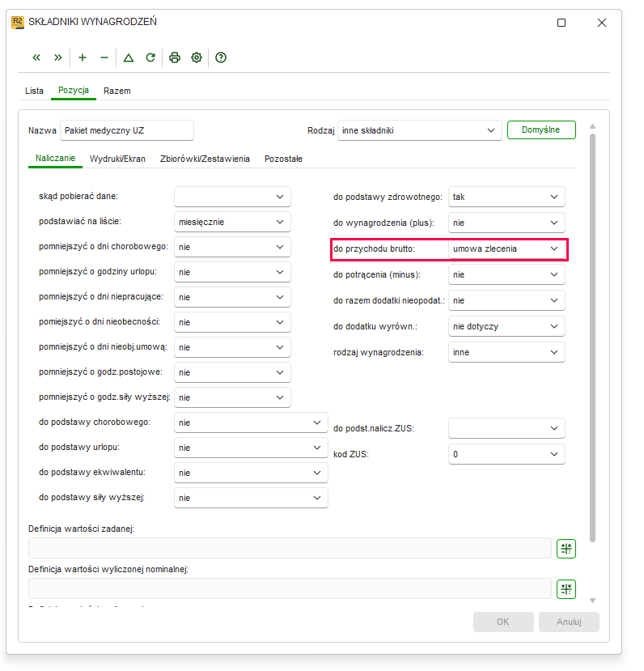The width and height of the screenshot is (644, 671).
Task: Expand 'do podst.nalicz.ZUS' dropdown
Action: coord(506,428)
